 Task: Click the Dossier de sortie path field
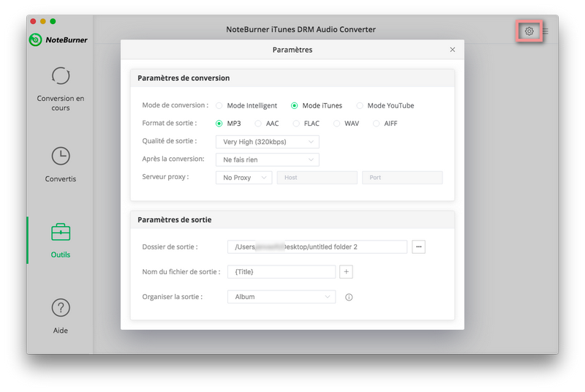[x=317, y=247]
